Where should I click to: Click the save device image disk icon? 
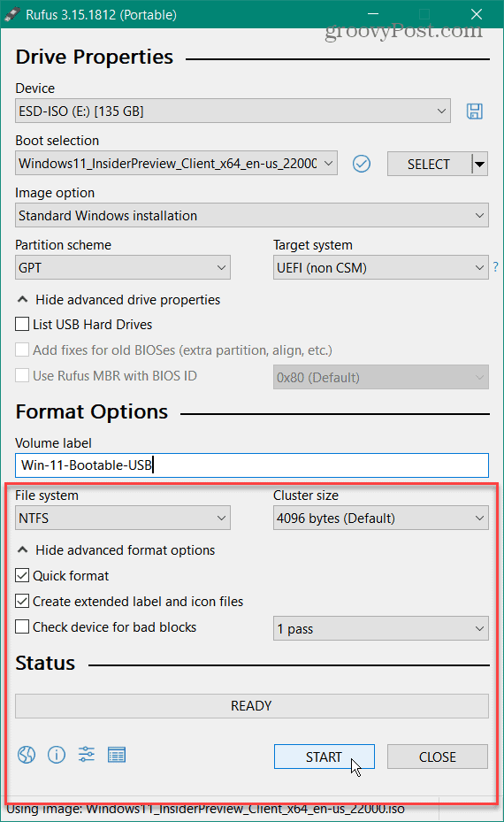tap(475, 111)
